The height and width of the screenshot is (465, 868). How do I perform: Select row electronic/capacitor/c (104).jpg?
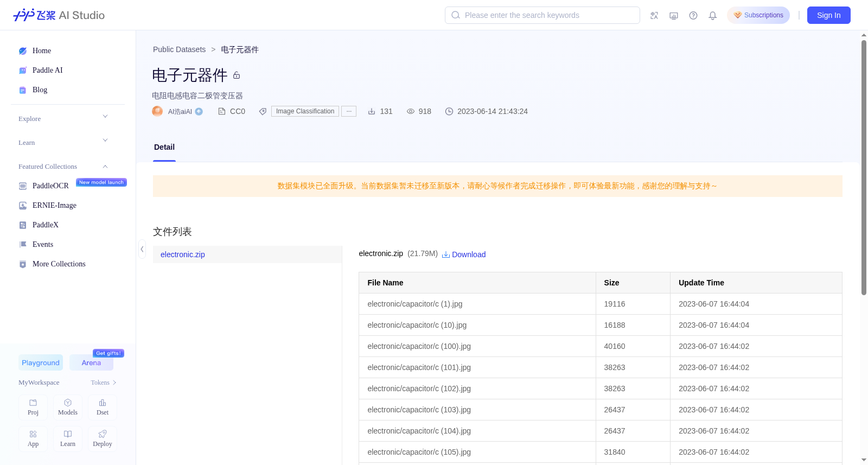click(x=601, y=431)
